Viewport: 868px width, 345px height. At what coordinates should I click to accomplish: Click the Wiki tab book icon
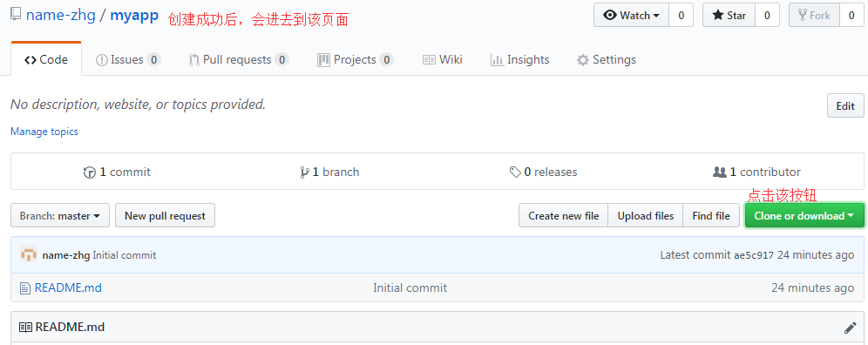click(429, 60)
